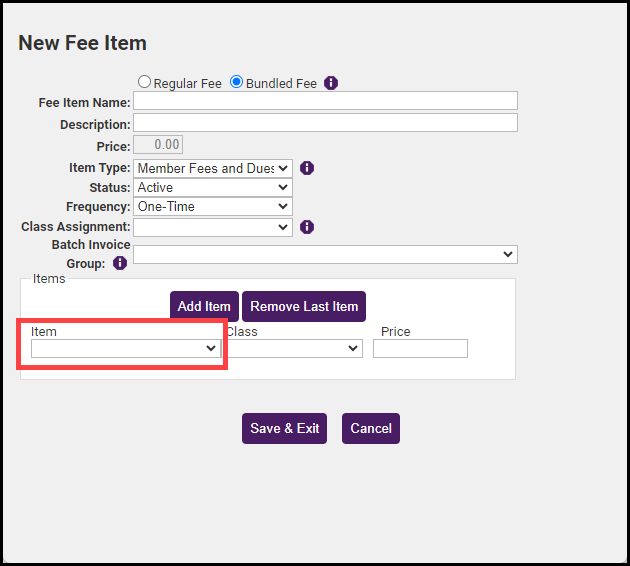Expand the Class Assignment dropdown
The height and width of the screenshot is (566, 630).
click(x=212, y=227)
